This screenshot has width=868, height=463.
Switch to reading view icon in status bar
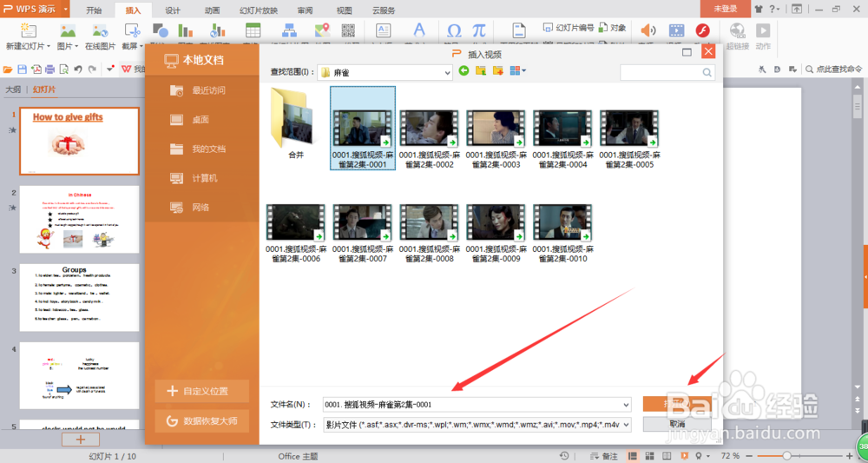coord(667,456)
